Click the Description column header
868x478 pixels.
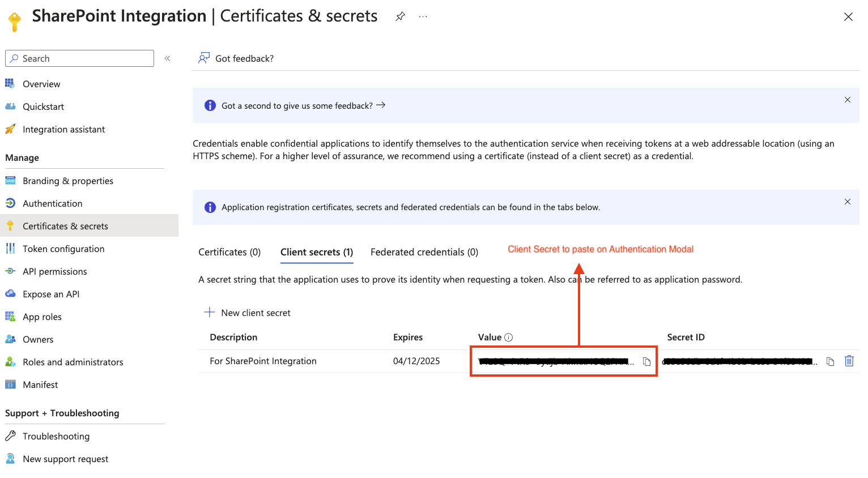(233, 337)
